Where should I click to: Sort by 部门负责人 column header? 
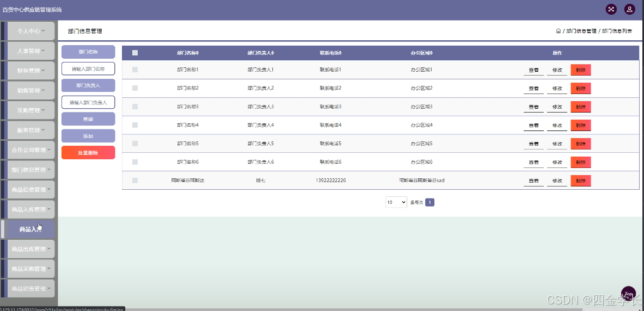tap(261, 53)
